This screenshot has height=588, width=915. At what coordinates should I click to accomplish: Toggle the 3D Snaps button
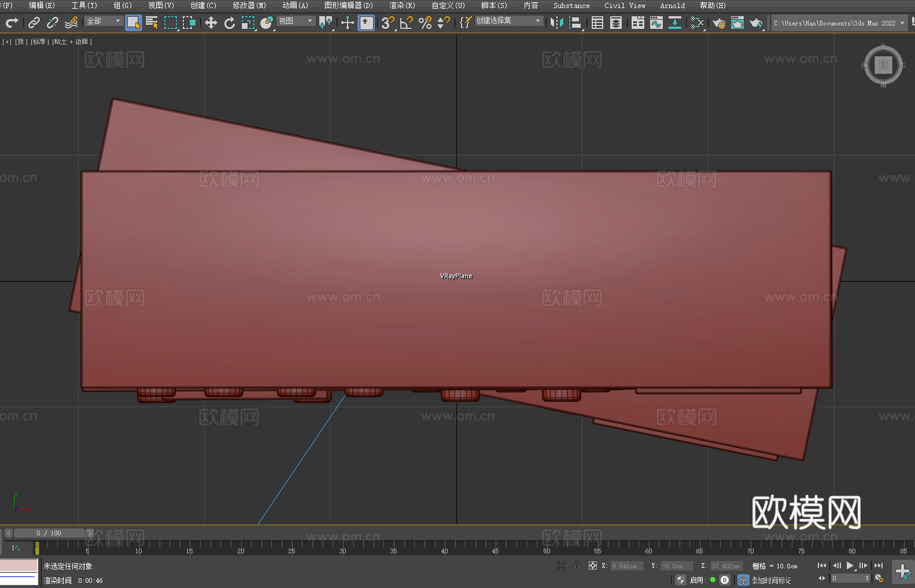click(388, 23)
